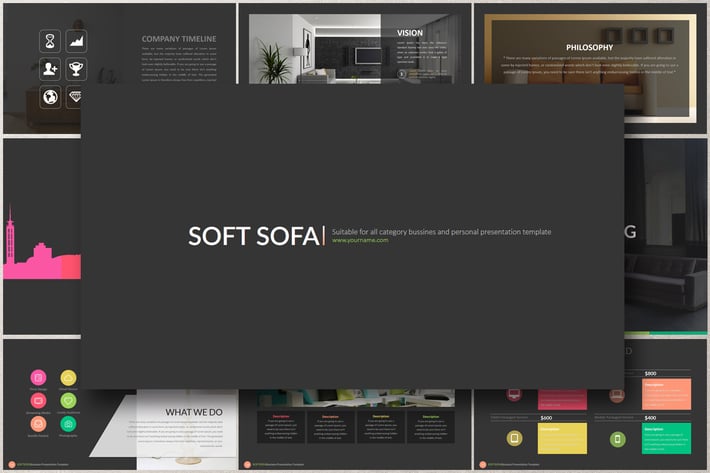Click the brown circle laptop icon

pos(617,395)
